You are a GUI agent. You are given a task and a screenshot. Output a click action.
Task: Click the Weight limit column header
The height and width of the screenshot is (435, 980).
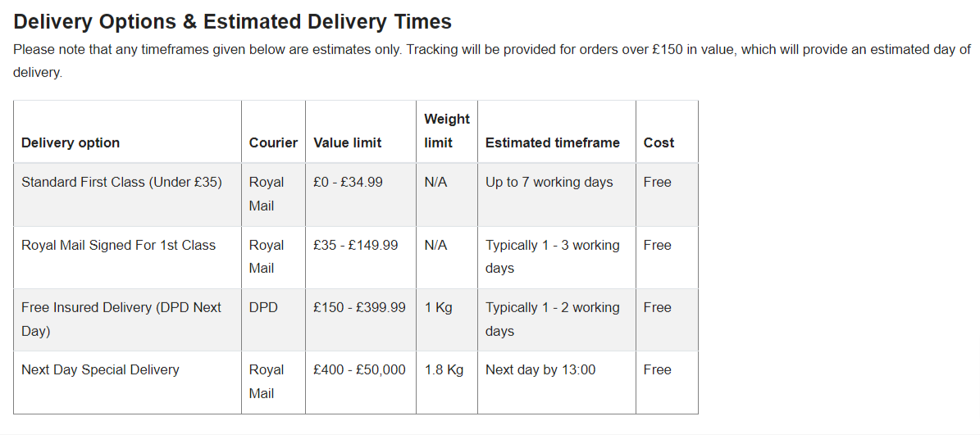click(x=447, y=131)
